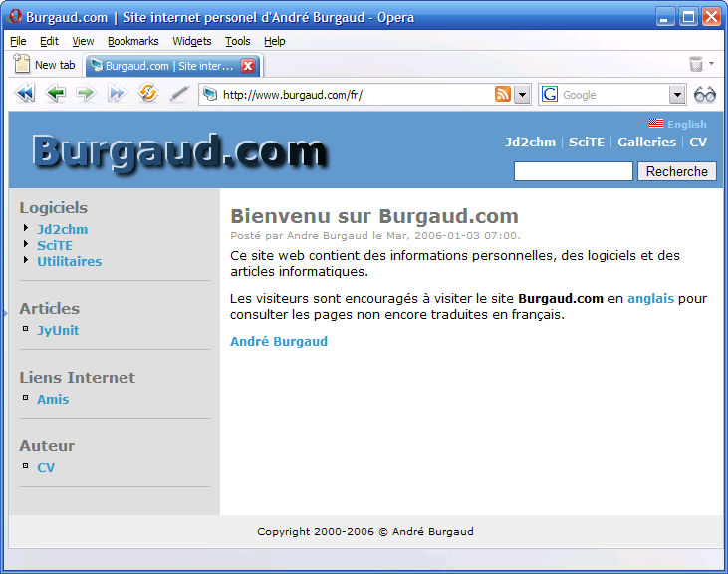This screenshot has height=574, width=728.
Task: Open the Bookmarks menu
Action: pos(132,41)
